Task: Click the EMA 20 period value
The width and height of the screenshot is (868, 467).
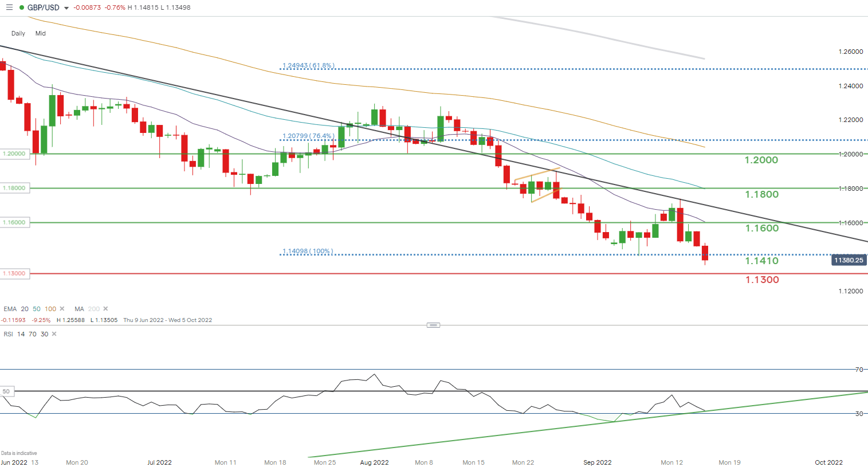Action: tap(25, 309)
